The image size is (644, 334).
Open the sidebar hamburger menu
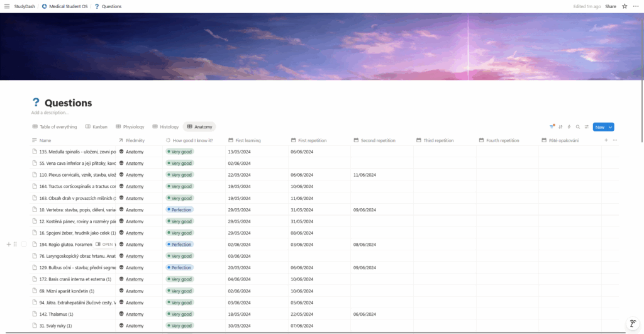[x=6, y=6]
